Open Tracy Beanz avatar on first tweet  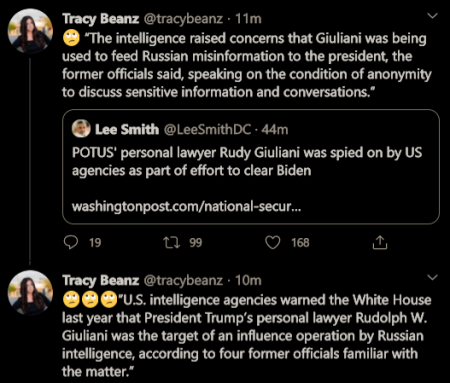tap(30, 31)
